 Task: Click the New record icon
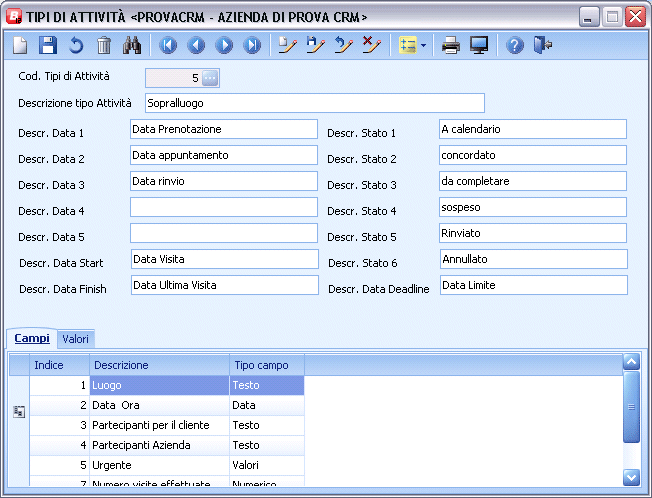tap(20, 45)
